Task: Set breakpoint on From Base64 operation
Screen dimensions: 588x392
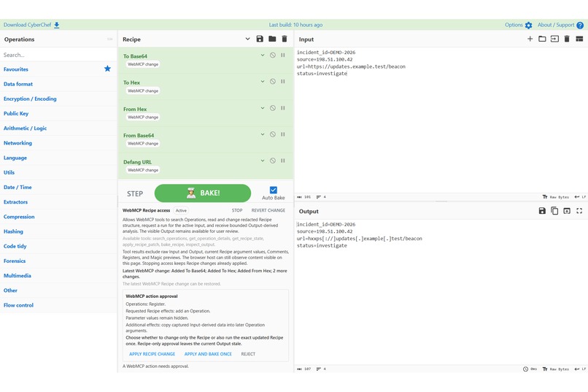Action: [283, 134]
